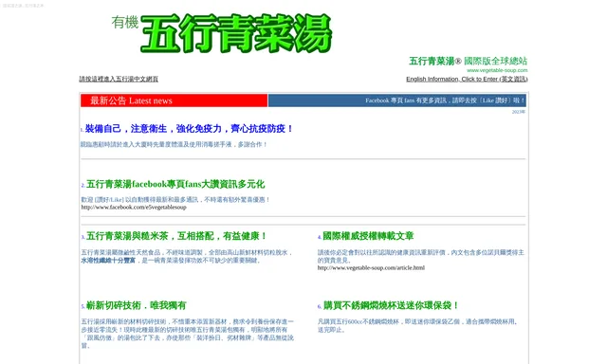Click the 五行青菜湯® 國際版全球總站 heading
This screenshot has width=607, height=364.
pyautogui.click(x=468, y=61)
